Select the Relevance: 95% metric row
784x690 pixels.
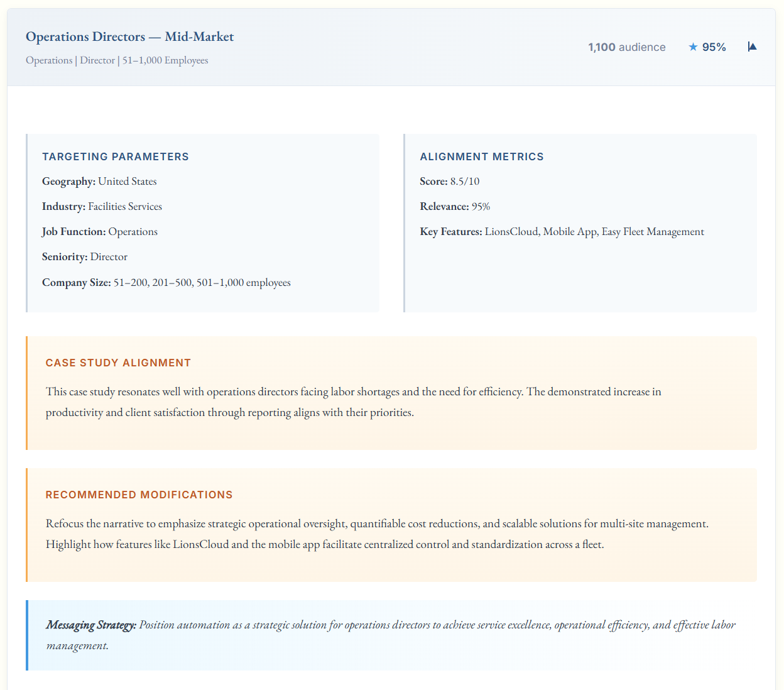[x=455, y=207]
